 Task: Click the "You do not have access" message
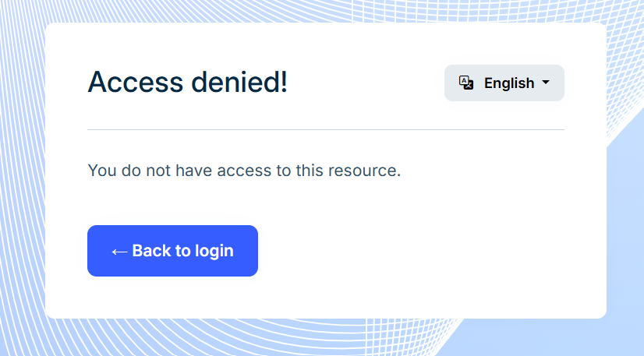click(x=244, y=171)
